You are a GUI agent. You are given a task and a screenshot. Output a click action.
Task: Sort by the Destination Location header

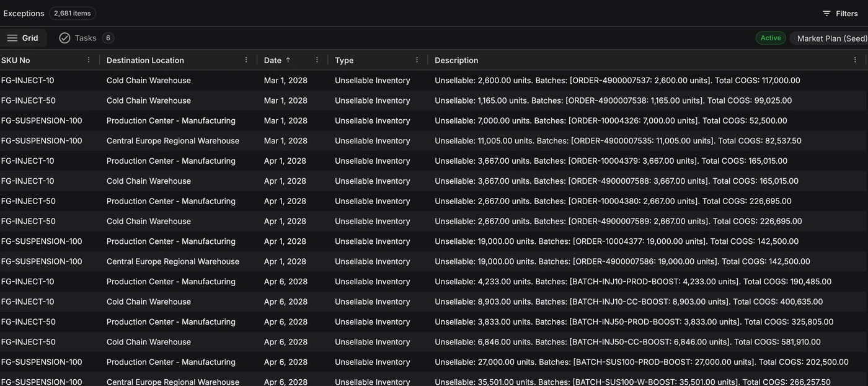[145, 60]
